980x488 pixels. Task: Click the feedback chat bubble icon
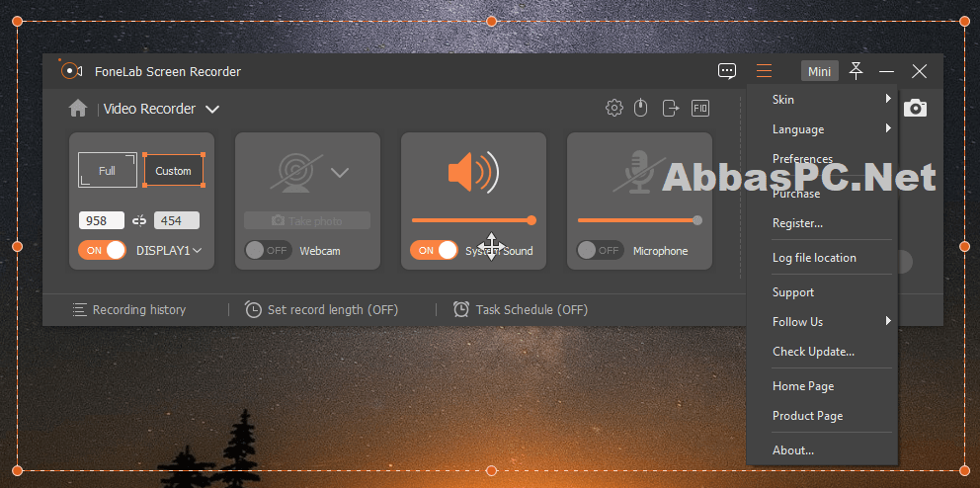click(727, 71)
